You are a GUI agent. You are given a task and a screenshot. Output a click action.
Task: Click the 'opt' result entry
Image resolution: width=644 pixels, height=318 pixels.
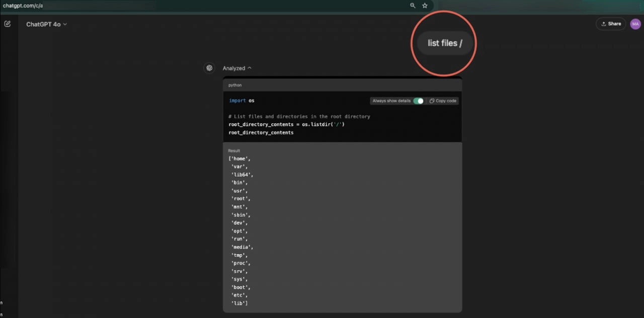[239, 231]
